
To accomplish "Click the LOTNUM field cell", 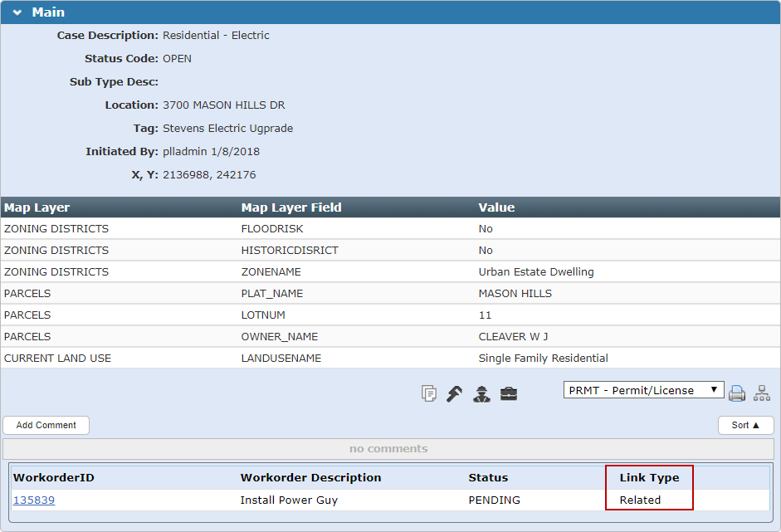I will tap(263, 315).
